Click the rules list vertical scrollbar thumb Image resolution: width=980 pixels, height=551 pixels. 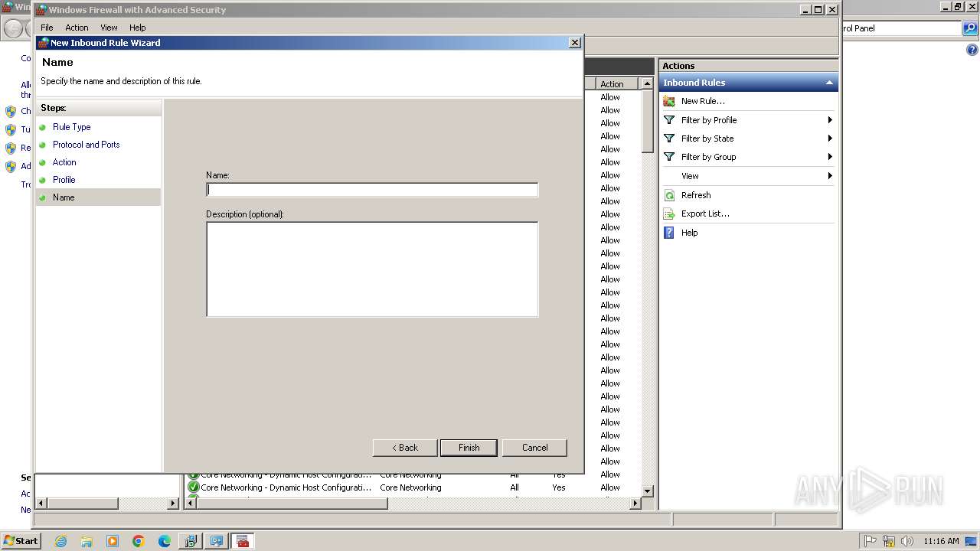pyautogui.click(x=647, y=121)
